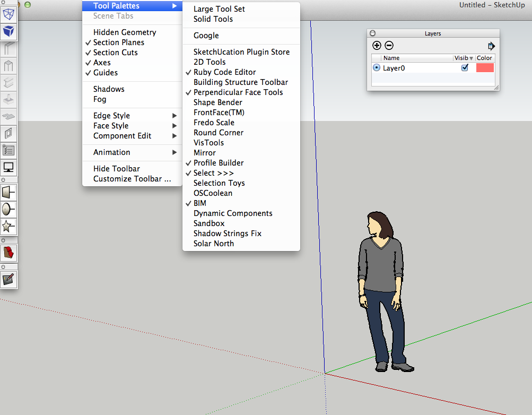Screen dimensions: 532x415
Task: Select Sandbox in the Tool Palettes submenu
Action: [x=209, y=223]
